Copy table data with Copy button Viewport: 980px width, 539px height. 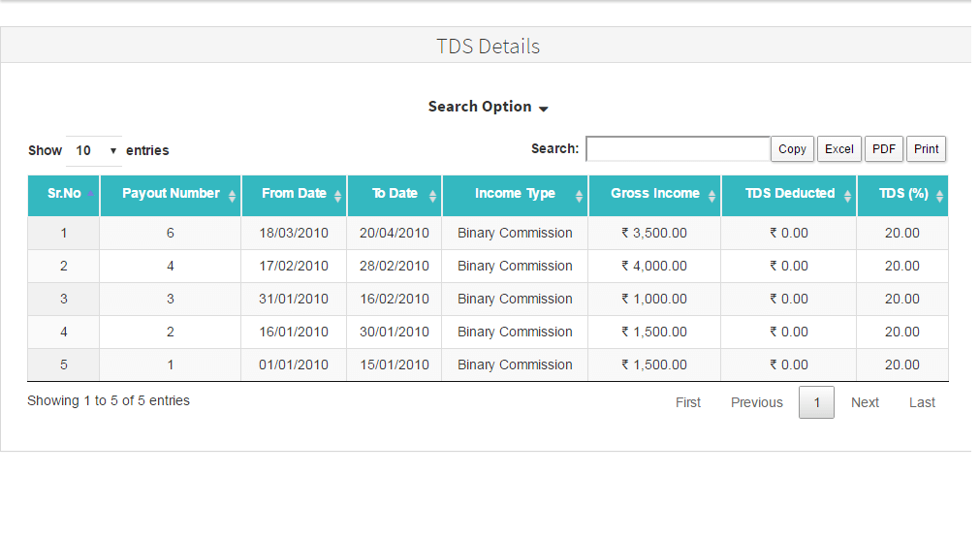[x=792, y=149]
